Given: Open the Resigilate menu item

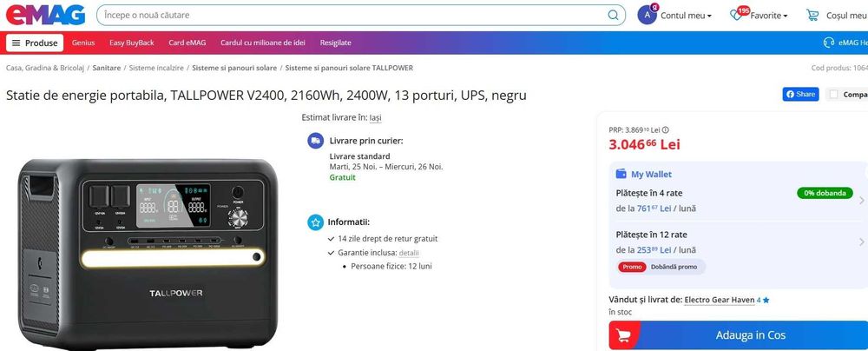Looking at the screenshot, I should pyautogui.click(x=336, y=43).
